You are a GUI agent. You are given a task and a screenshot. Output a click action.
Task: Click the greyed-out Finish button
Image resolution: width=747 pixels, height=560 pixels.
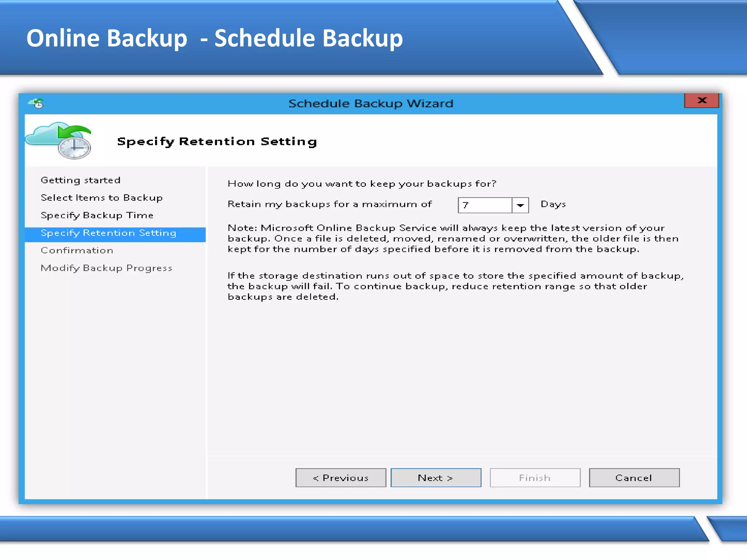click(535, 478)
